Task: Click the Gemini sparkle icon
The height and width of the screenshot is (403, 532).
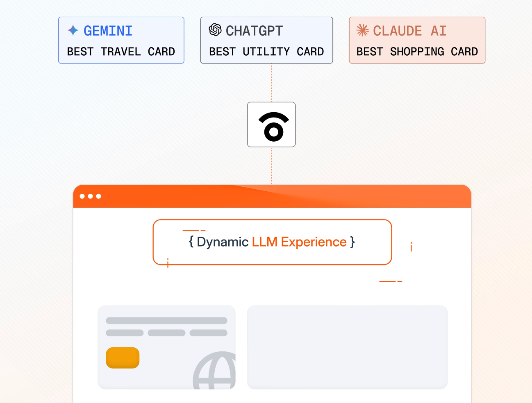Action: click(x=73, y=30)
